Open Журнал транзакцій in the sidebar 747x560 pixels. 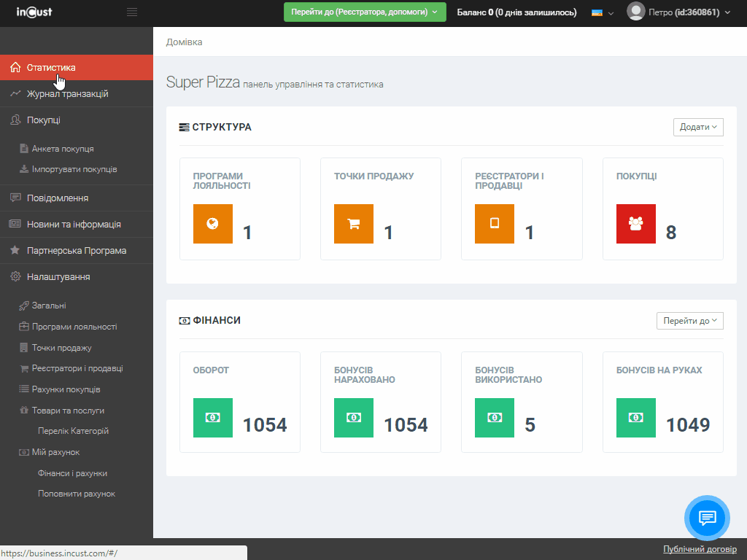tap(67, 94)
